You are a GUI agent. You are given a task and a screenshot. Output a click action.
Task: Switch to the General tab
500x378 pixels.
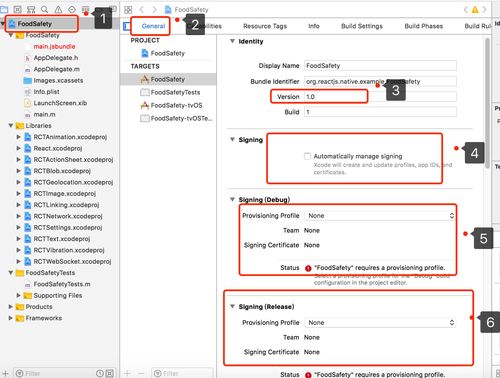153,26
